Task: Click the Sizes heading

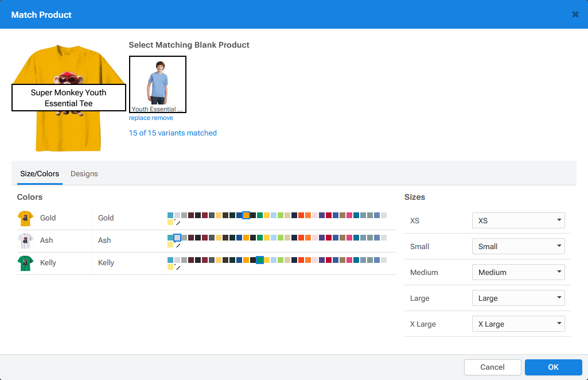Action: point(415,197)
